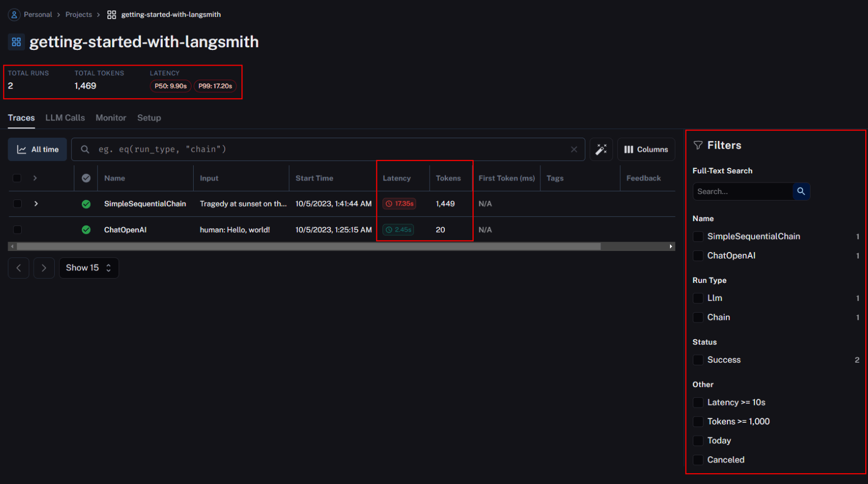Viewport: 868px width, 484px height.
Task: Click the Feedback column header
Action: click(x=643, y=178)
